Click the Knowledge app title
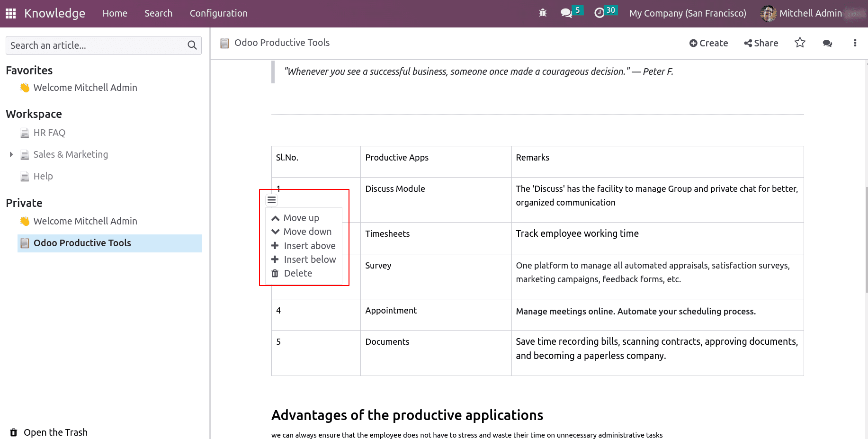 tap(55, 13)
